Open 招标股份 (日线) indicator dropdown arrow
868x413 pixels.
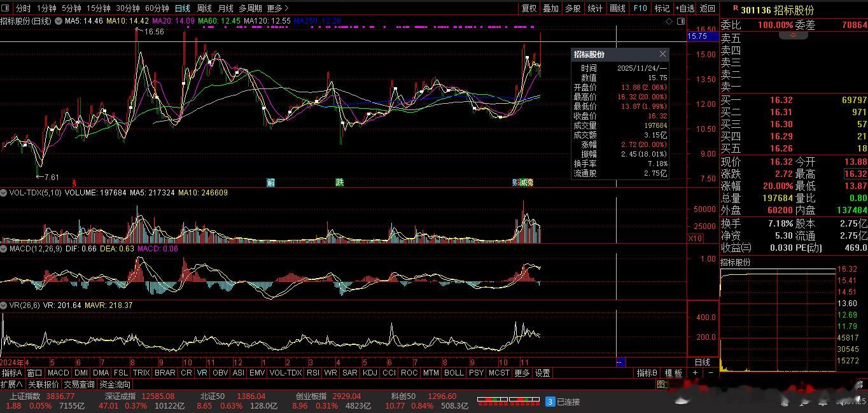tap(59, 21)
